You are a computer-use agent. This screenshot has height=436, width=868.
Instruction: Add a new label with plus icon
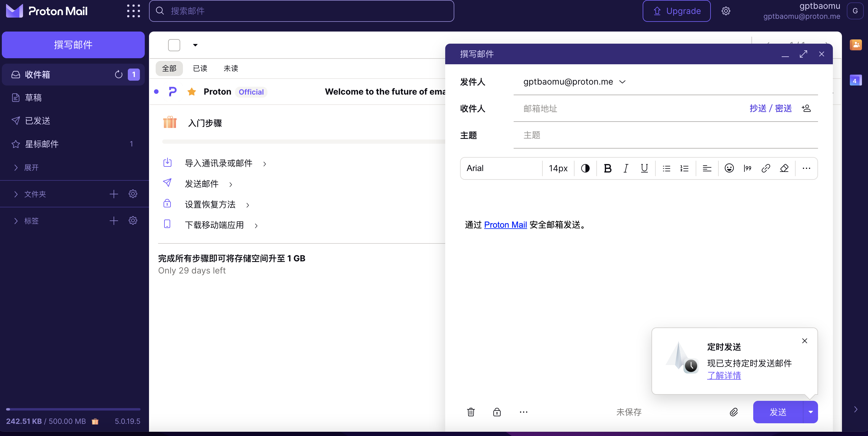[114, 221]
